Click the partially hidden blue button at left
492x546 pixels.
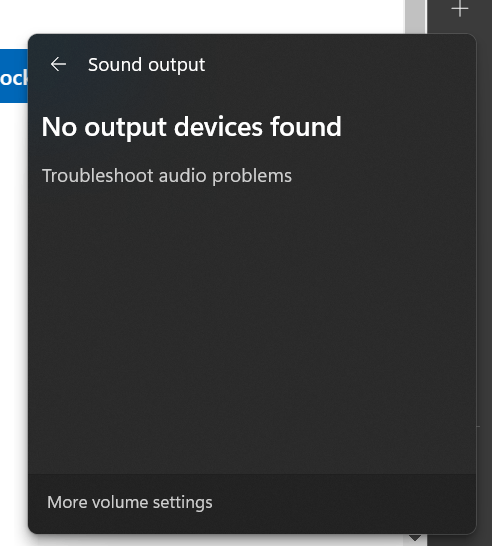(x=14, y=76)
